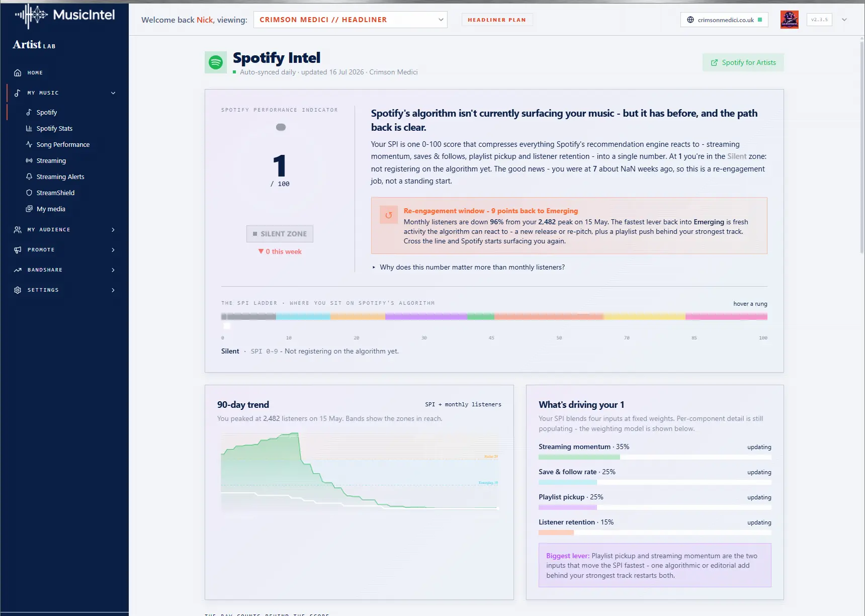Click the Save & follow rate progress bar

pyautogui.click(x=655, y=482)
